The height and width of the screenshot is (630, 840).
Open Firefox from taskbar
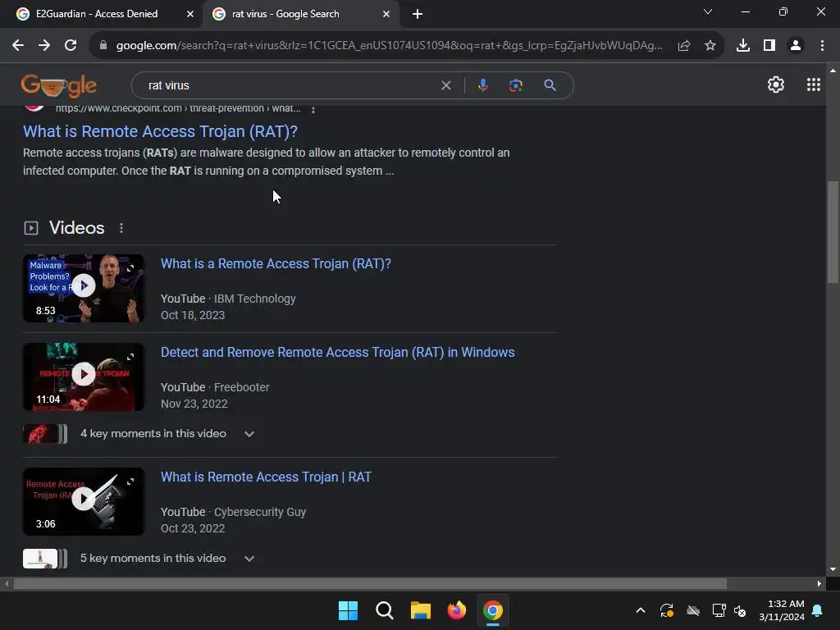click(x=456, y=610)
